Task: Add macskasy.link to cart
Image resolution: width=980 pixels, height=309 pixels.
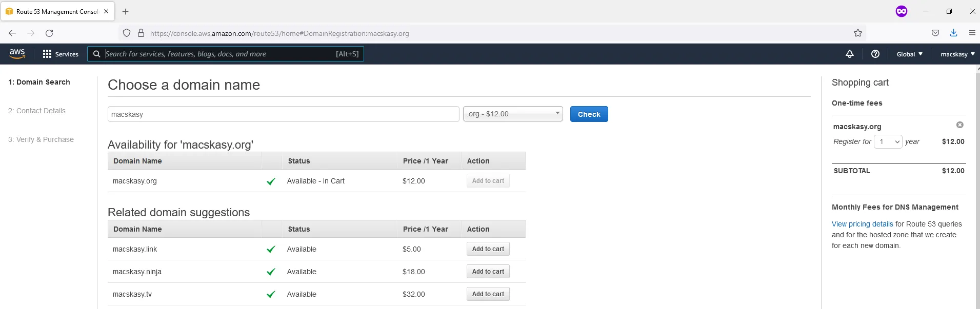Action: coord(488,249)
